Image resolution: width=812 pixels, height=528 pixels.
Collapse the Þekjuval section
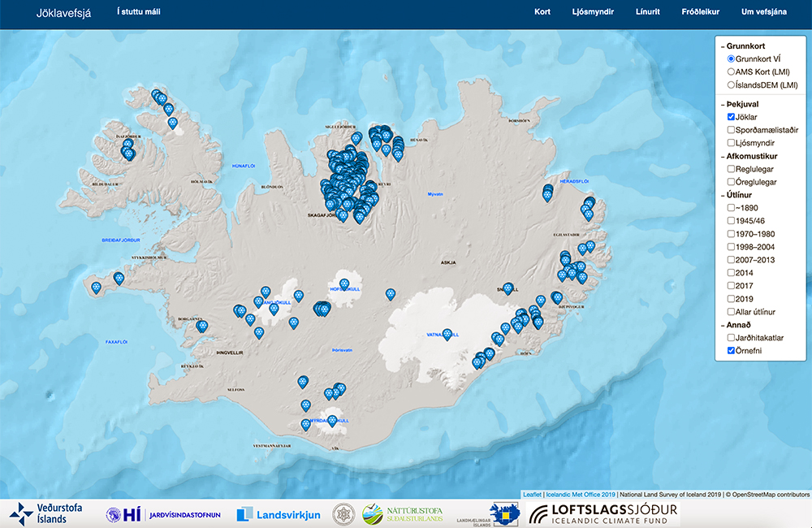(x=740, y=104)
